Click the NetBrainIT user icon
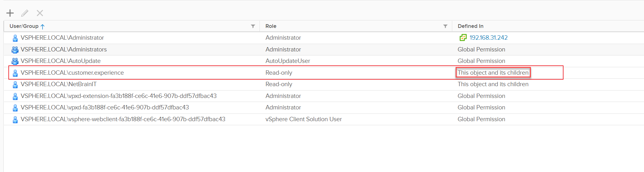Image resolution: width=644 pixels, height=172 pixels. click(x=15, y=85)
